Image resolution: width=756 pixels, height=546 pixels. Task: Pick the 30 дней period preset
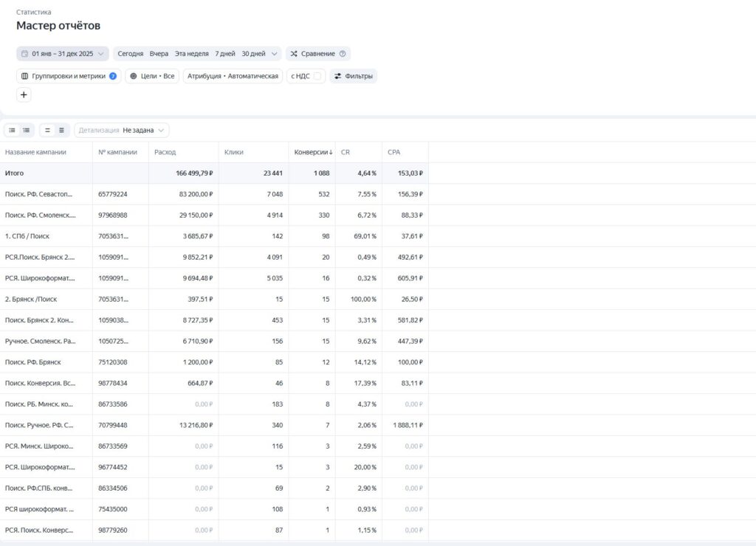(x=253, y=54)
